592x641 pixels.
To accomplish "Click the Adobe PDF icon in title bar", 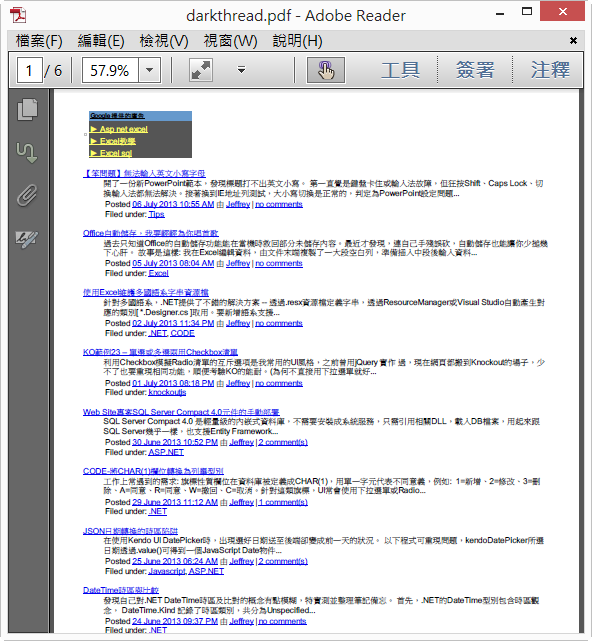I will click(18, 15).
